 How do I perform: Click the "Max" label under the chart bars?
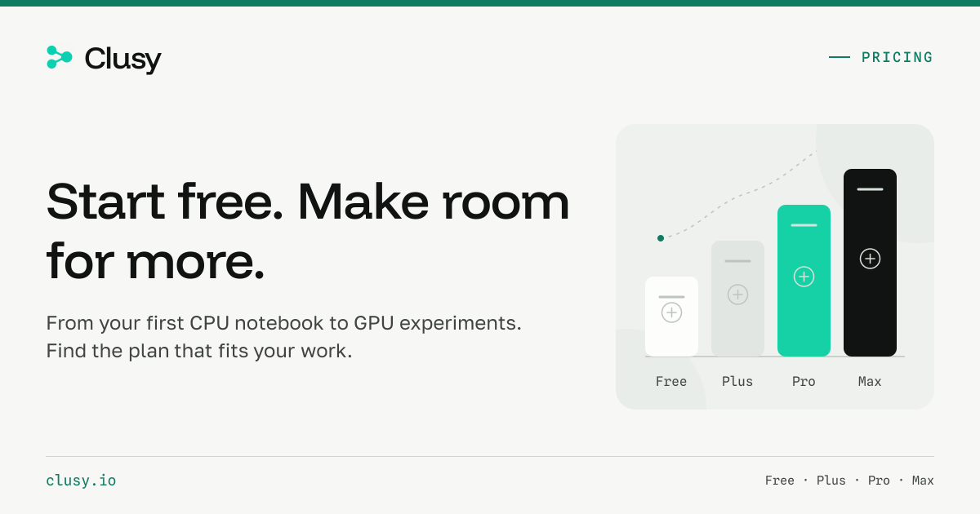pos(870,381)
